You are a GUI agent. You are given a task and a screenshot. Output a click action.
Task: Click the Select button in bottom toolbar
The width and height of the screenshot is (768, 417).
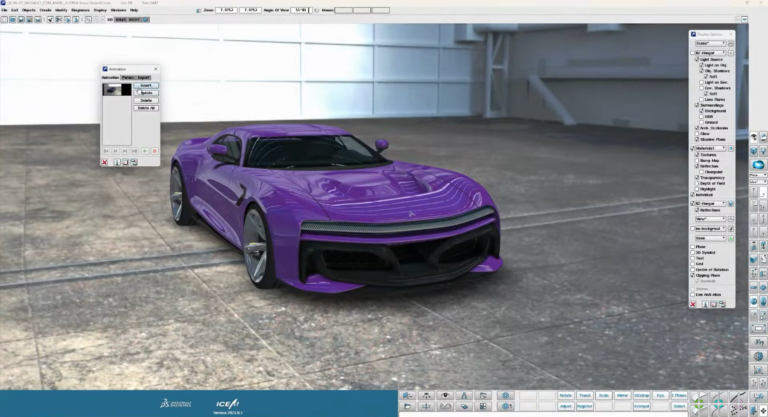(x=679, y=406)
